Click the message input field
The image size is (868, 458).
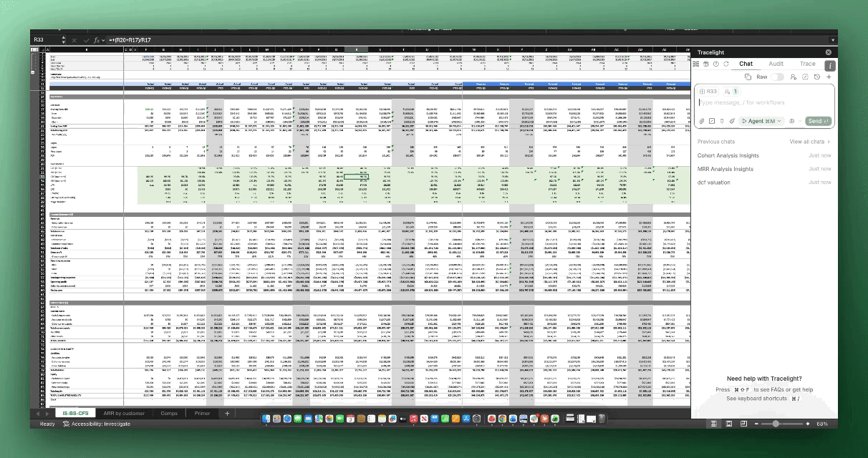click(x=764, y=103)
